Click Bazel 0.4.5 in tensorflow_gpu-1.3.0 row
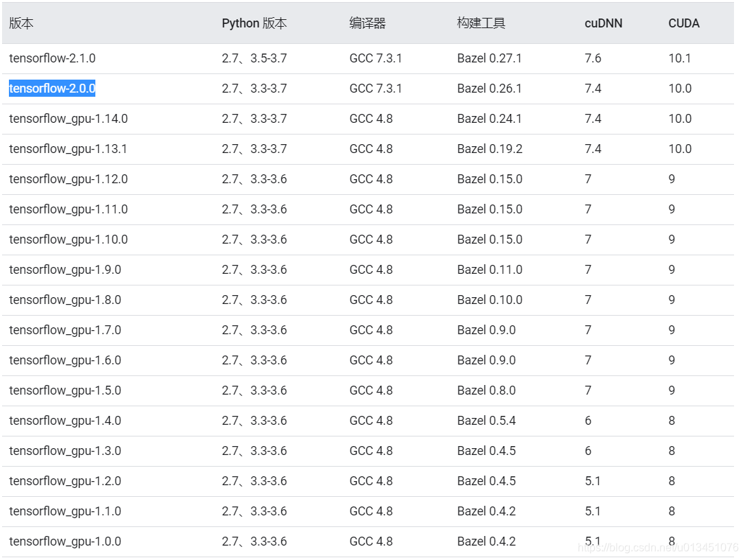 click(486, 451)
